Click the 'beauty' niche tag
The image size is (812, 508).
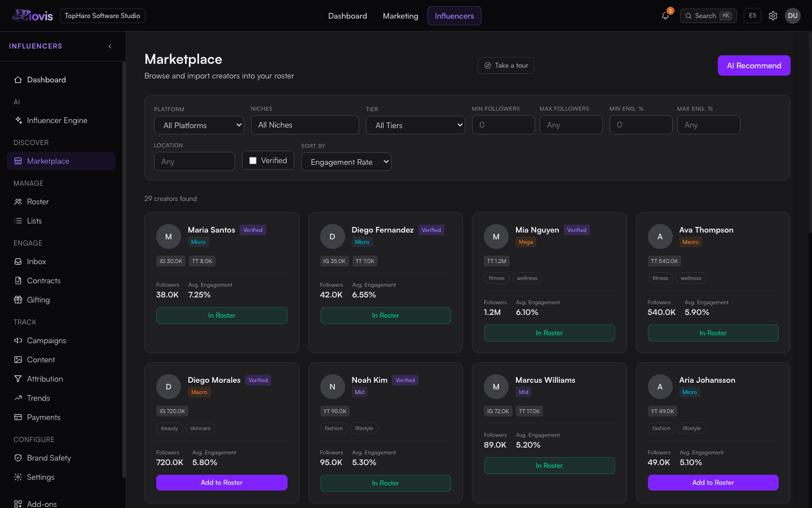click(x=170, y=428)
